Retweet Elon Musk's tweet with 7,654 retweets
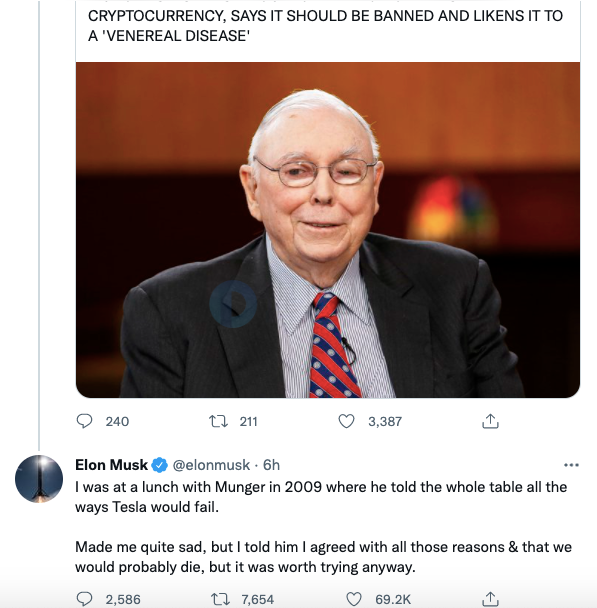 pos(220,599)
